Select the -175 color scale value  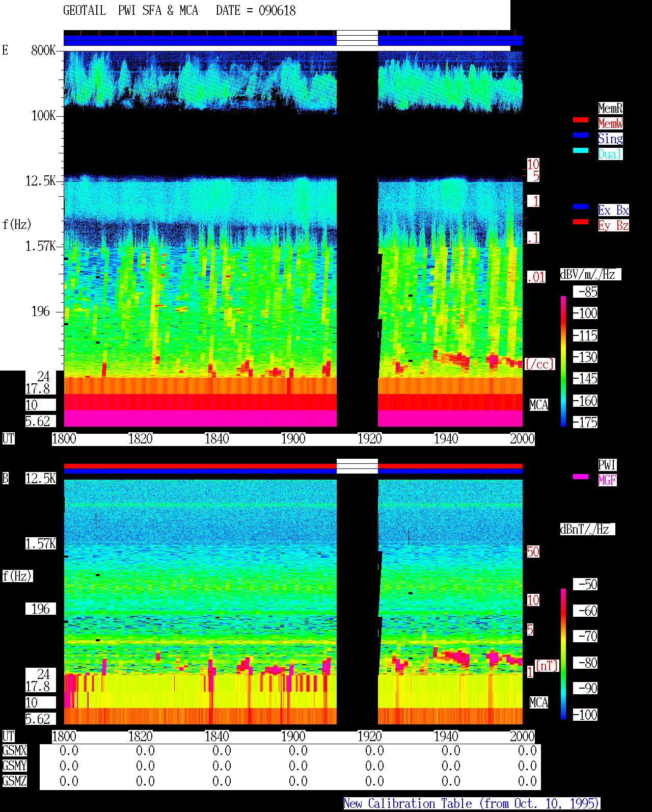[x=585, y=422]
